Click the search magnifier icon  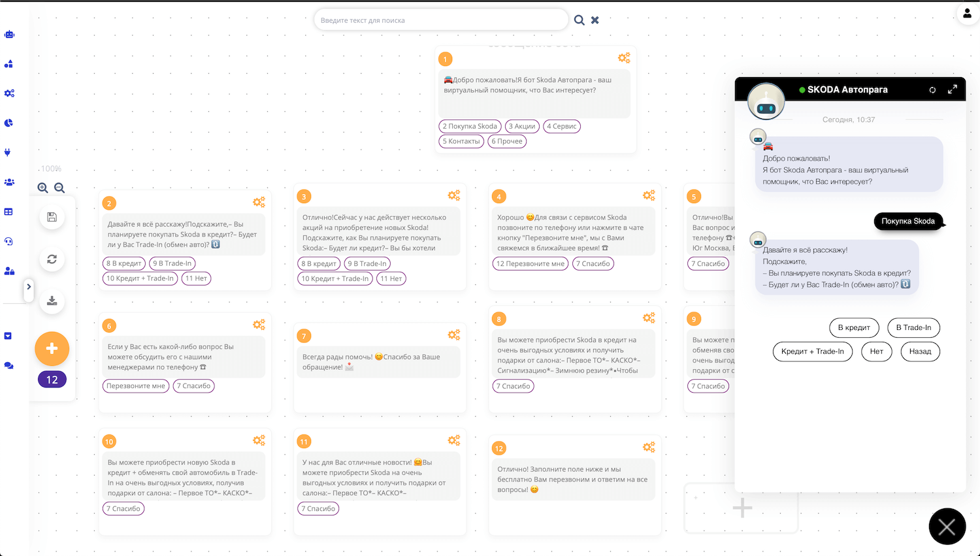[579, 20]
